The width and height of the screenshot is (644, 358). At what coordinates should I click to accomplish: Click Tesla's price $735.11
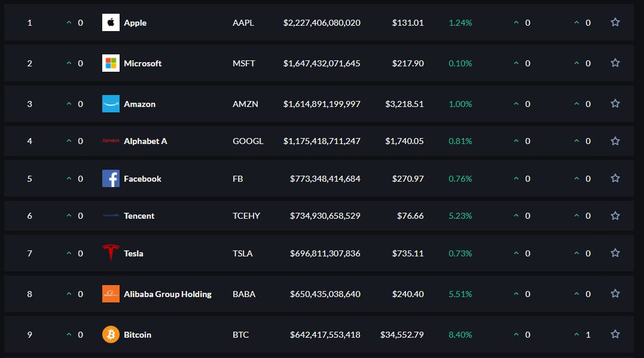pos(407,254)
